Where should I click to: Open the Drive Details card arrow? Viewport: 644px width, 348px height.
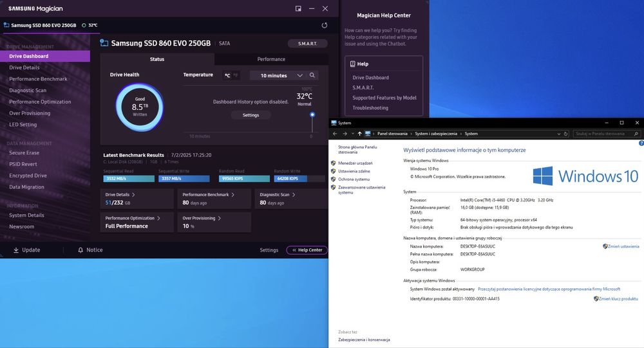pos(133,194)
